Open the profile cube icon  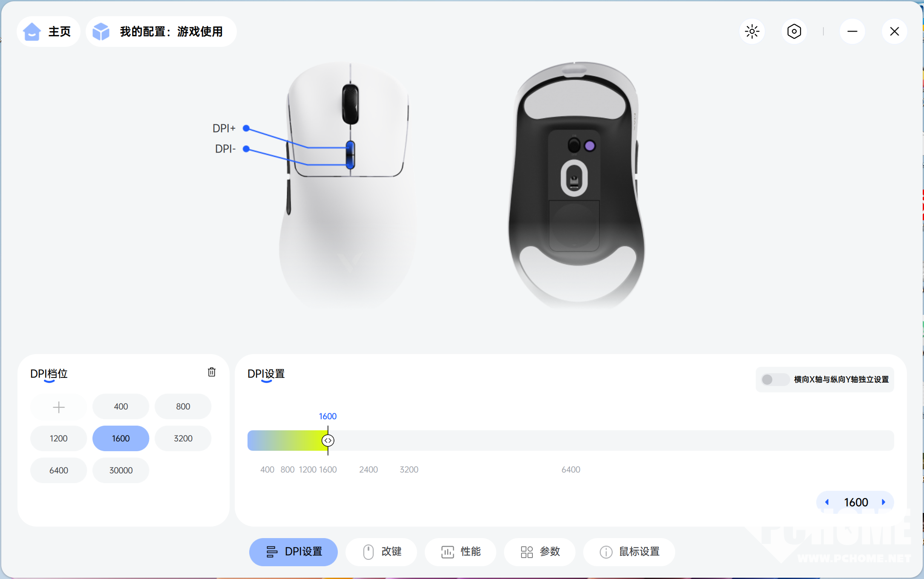point(101,32)
